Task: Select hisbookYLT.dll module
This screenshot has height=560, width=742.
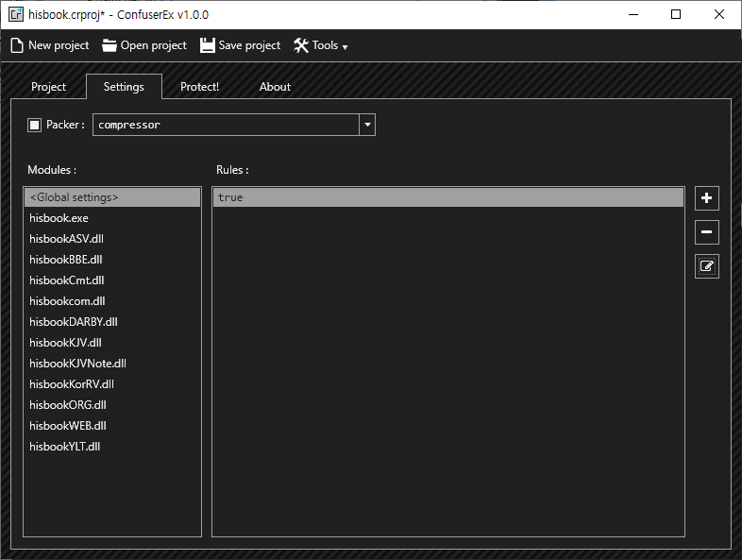Action: 112,448
